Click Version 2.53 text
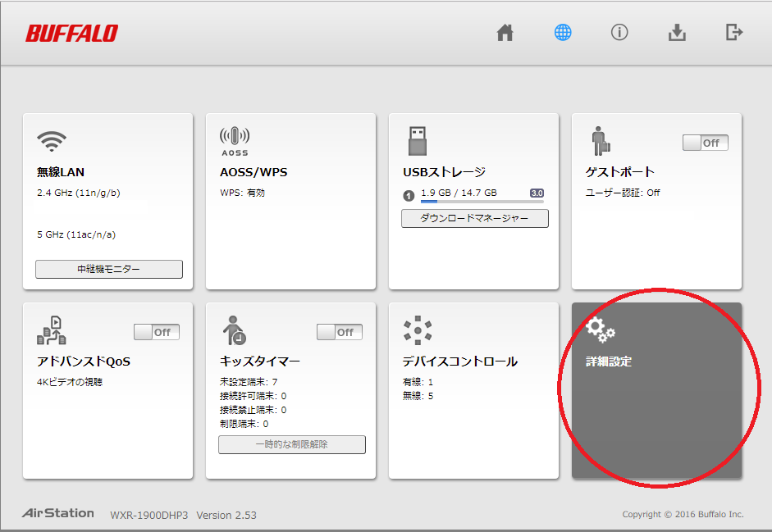 (226, 516)
